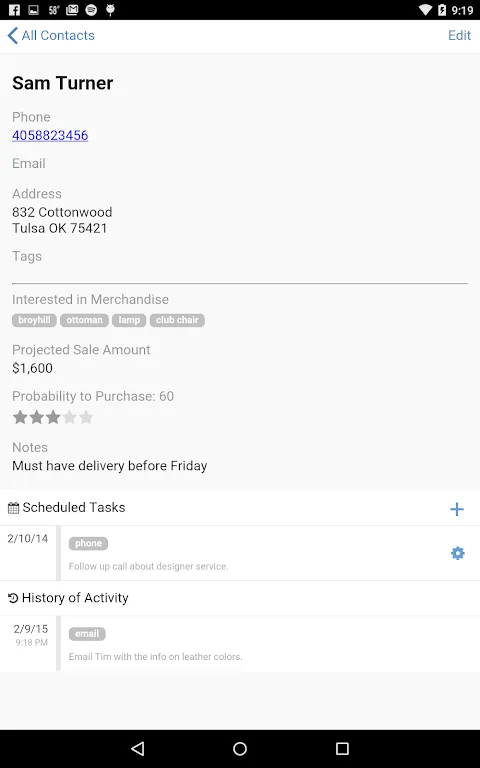Set probability rating to fourth star
Viewport: 480px width, 768px height.
(70, 417)
